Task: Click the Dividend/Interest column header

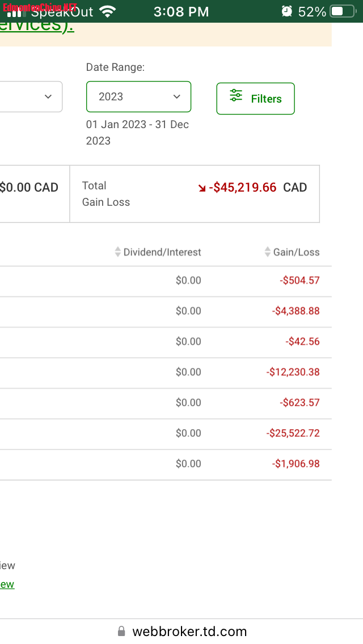Action: click(162, 252)
